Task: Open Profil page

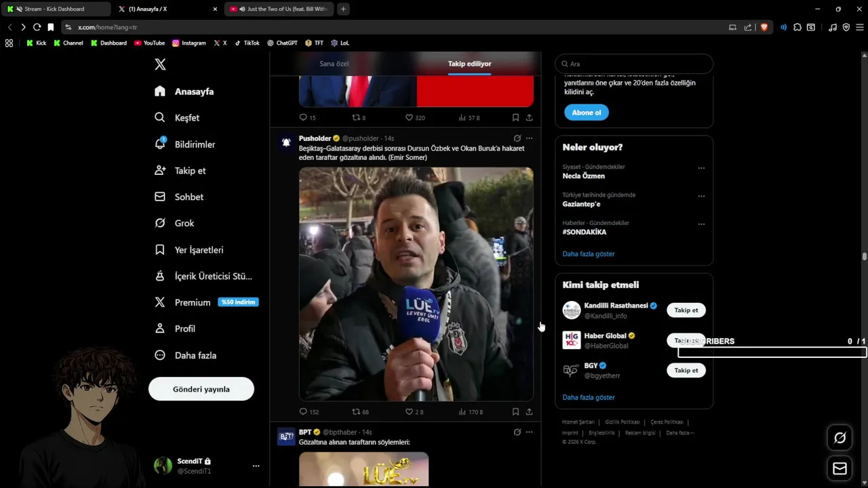Action: click(174, 329)
